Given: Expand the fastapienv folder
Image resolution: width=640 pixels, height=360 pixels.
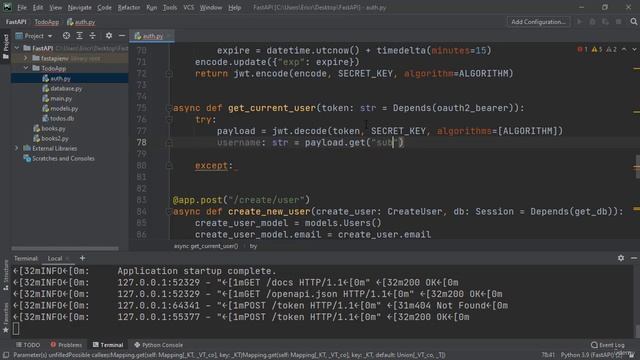Looking at the screenshot, I should click(x=26, y=58).
